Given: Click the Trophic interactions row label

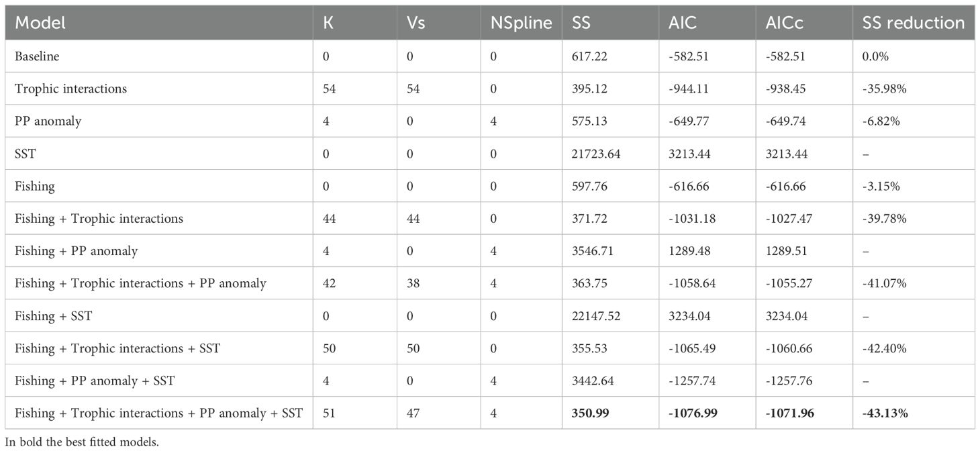Looking at the screenshot, I should click(70, 89).
